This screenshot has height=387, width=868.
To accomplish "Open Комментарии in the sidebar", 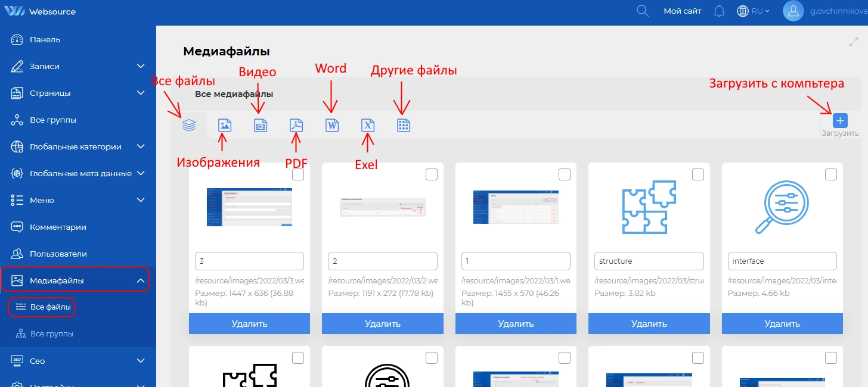I will [58, 227].
